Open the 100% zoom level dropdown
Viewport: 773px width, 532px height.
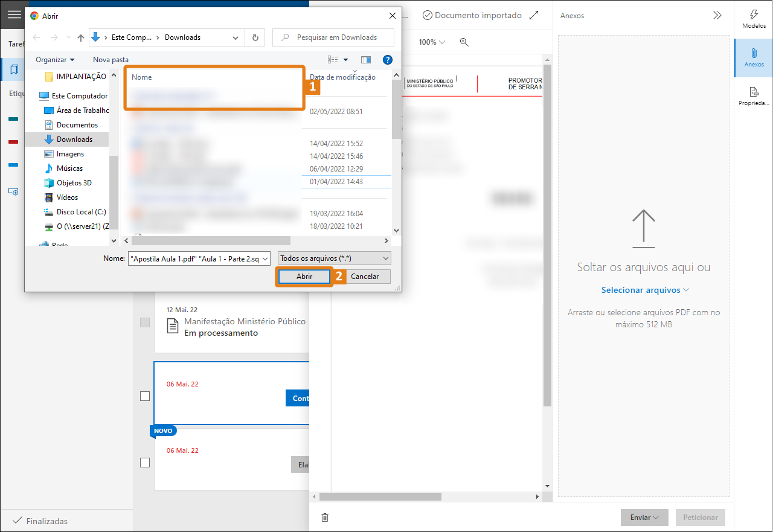pos(431,42)
